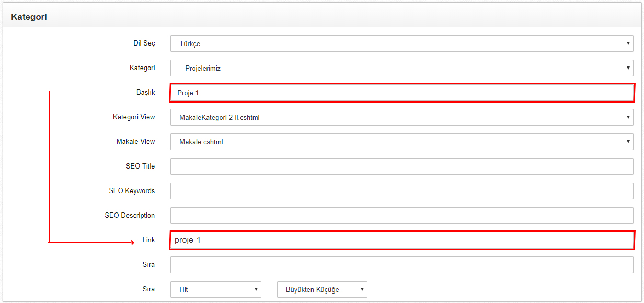The width and height of the screenshot is (644, 303).
Task: Focus the SEO Description input field
Action: [x=402, y=216]
